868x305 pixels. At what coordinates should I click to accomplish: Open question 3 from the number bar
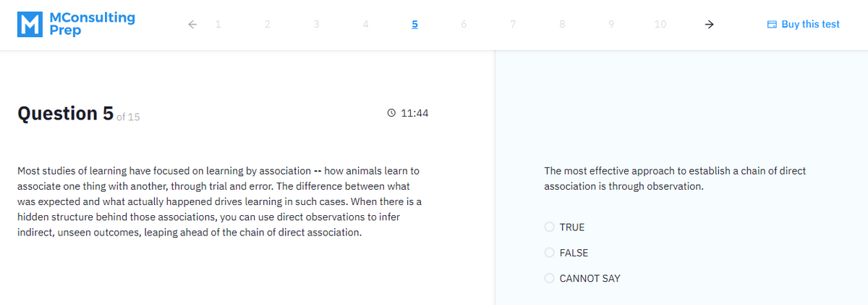pos(316,25)
